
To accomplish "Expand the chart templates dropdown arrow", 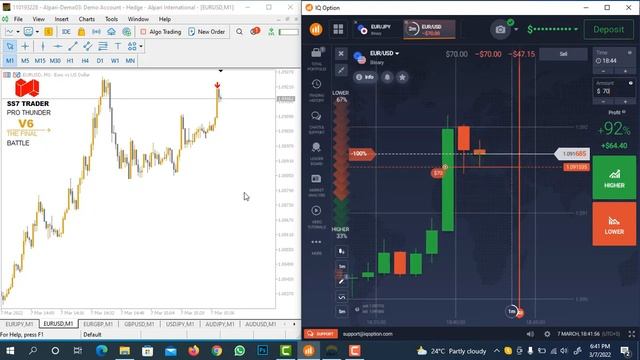I will [37, 31].
